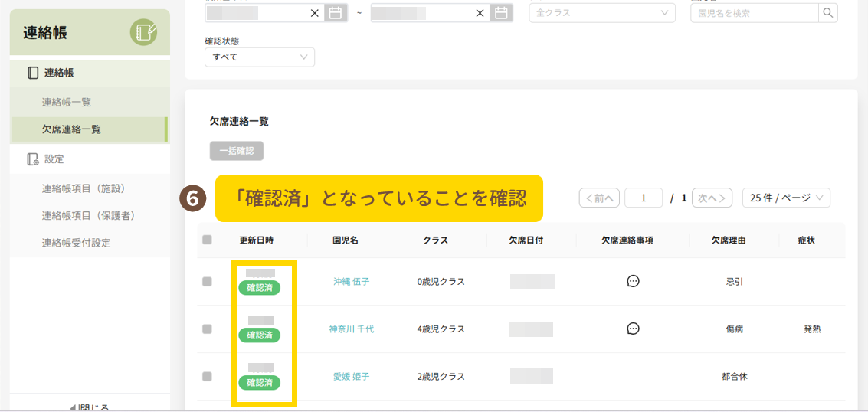Image resolution: width=868 pixels, height=412 pixels.
Task: Open the 25件/ページ page size dropdown
Action: tap(786, 198)
